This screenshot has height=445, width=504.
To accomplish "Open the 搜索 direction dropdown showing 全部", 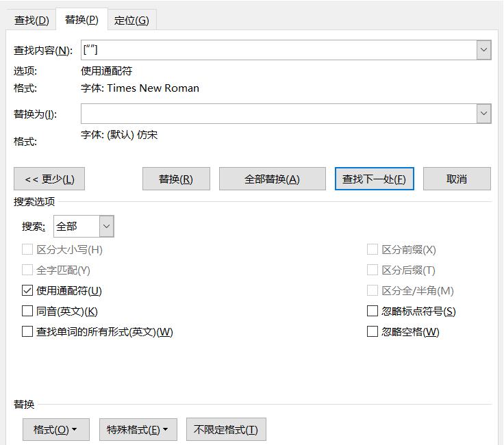I will 106,226.
